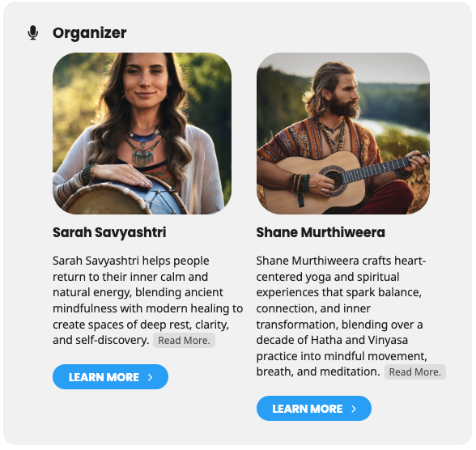Open Shane Murthiweera's profile photo
Image resolution: width=476 pixels, height=450 pixels.
[x=343, y=134]
